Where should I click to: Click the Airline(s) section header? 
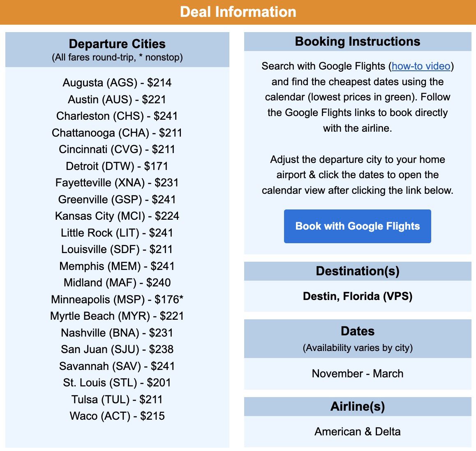click(357, 406)
